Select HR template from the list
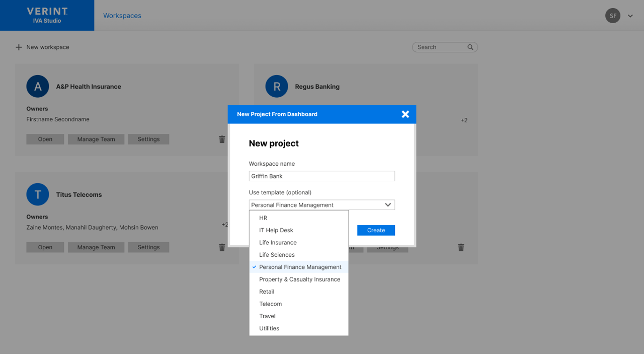Screen dimensions: 644x354 tap(263, 218)
